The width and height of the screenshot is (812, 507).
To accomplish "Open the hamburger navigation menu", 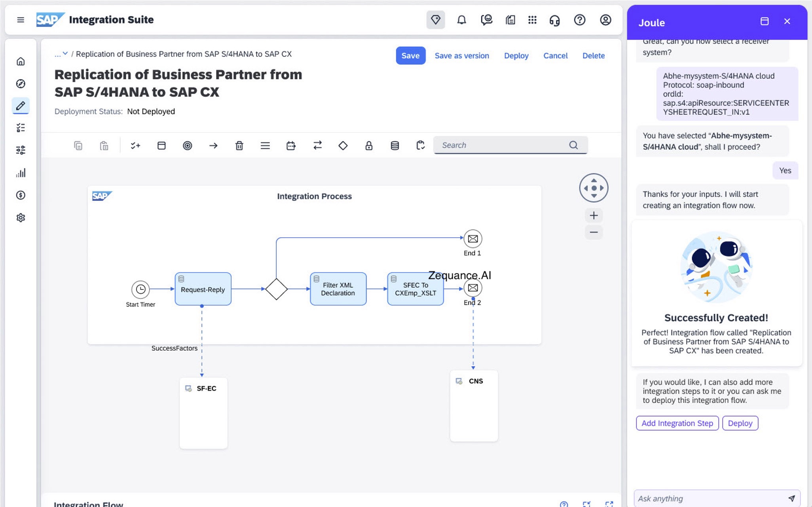I will [21, 20].
